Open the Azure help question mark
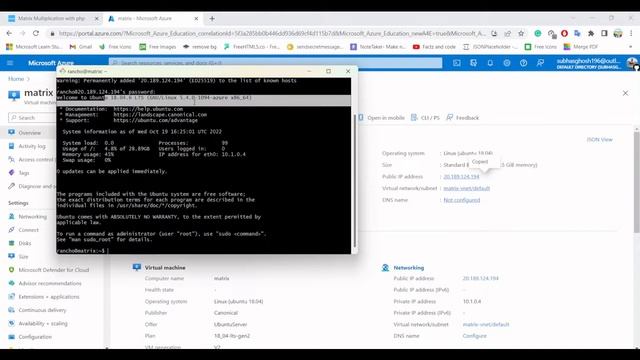Screen dimensions: 640x360 523,63
